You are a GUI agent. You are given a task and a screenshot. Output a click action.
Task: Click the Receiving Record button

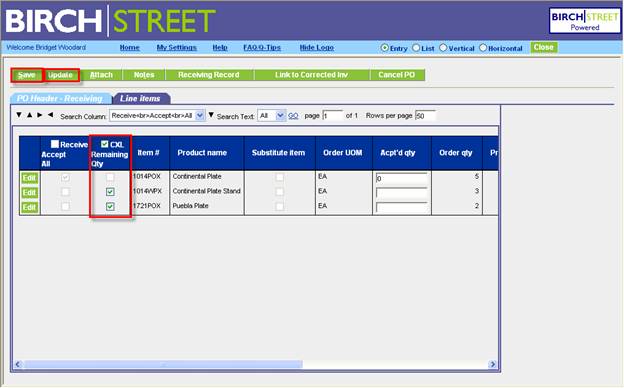(209, 75)
